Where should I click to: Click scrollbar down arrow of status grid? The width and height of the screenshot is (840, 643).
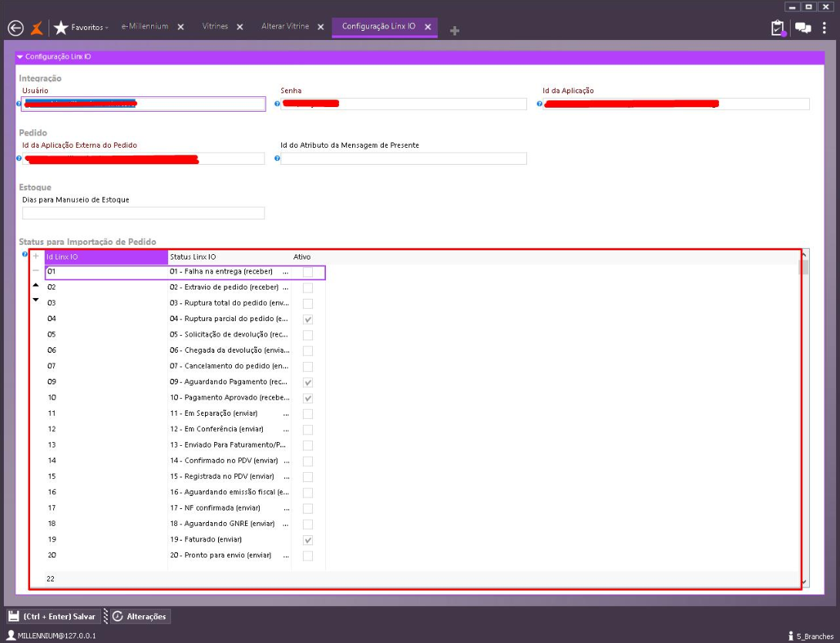(x=805, y=582)
